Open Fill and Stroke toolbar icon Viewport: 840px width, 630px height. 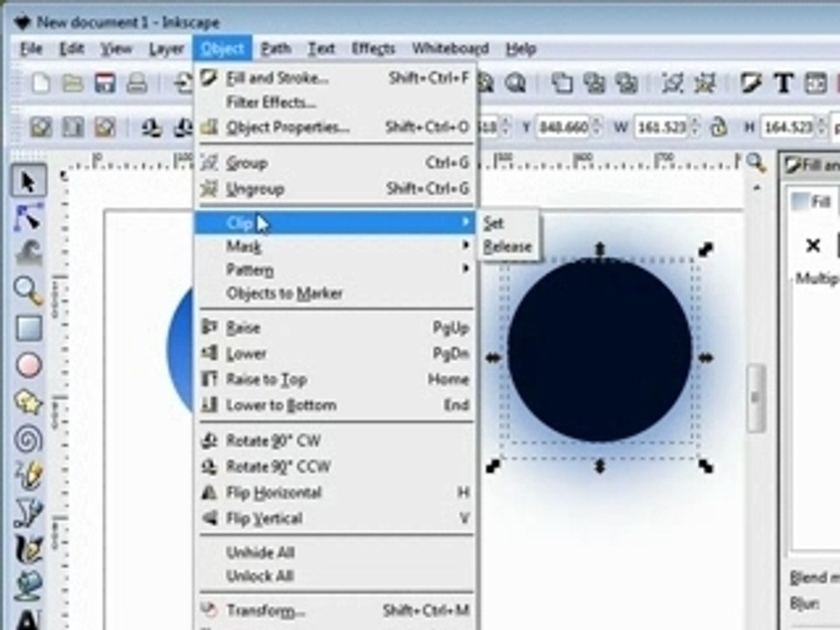pos(751,84)
